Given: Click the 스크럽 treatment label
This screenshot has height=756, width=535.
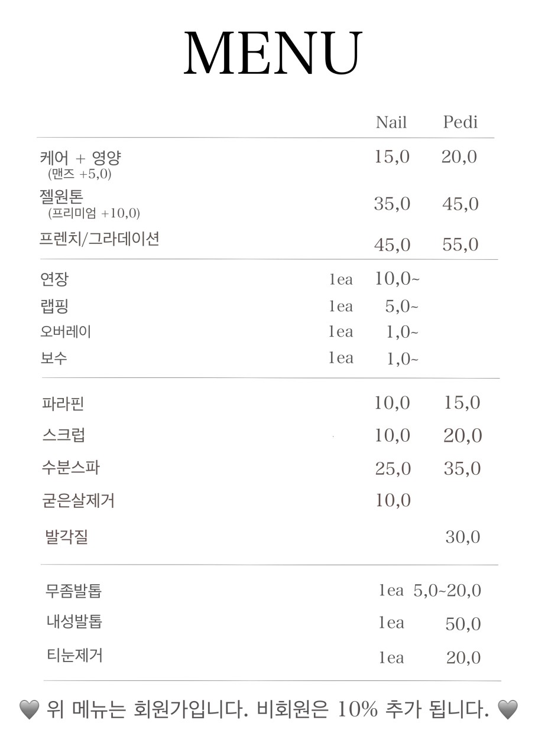Looking at the screenshot, I should [x=64, y=436].
